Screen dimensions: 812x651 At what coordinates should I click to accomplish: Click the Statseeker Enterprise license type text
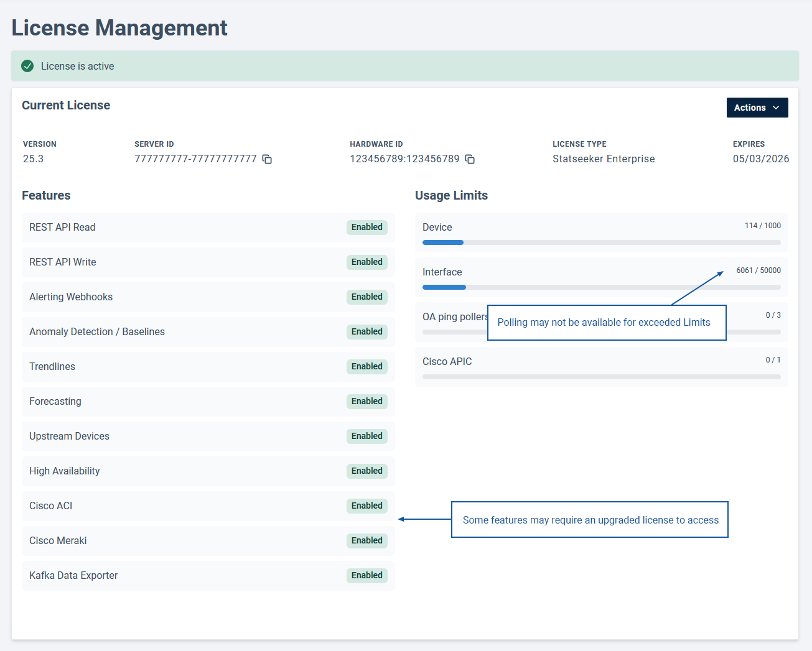[x=603, y=159]
